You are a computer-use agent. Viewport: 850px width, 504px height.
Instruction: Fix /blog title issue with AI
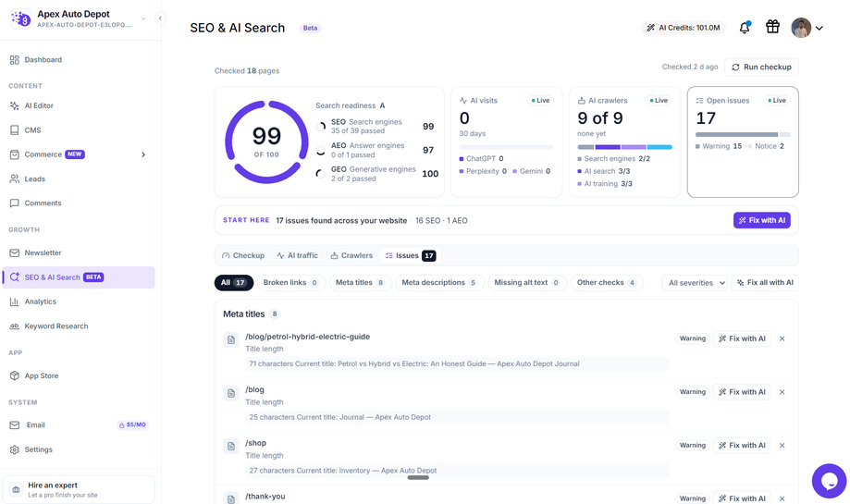742,392
